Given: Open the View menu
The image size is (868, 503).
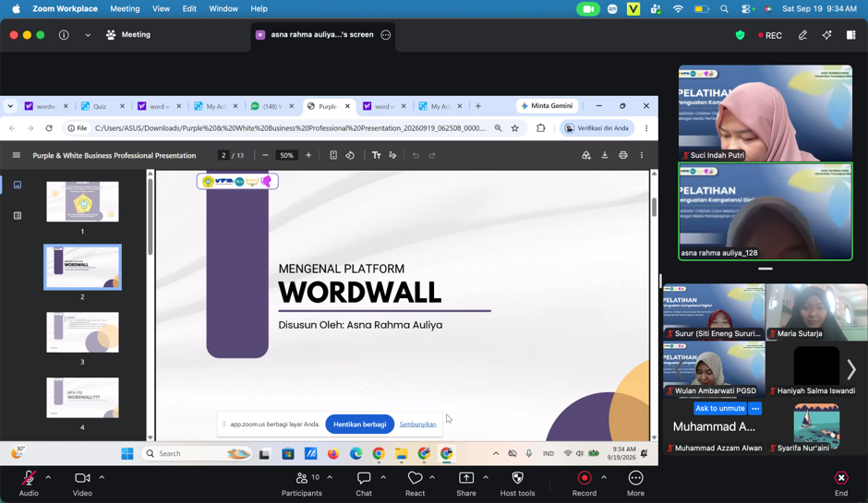Looking at the screenshot, I should click(x=161, y=9).
